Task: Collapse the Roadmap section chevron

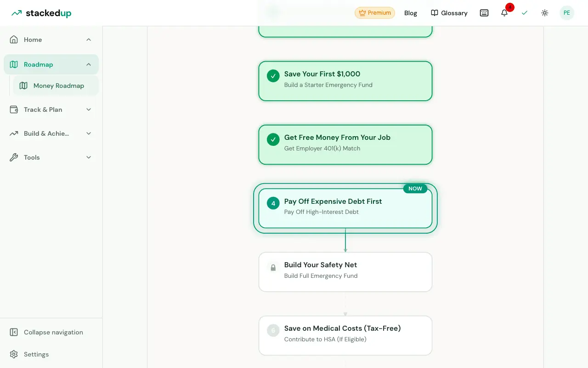Action: tap(89, 64)
